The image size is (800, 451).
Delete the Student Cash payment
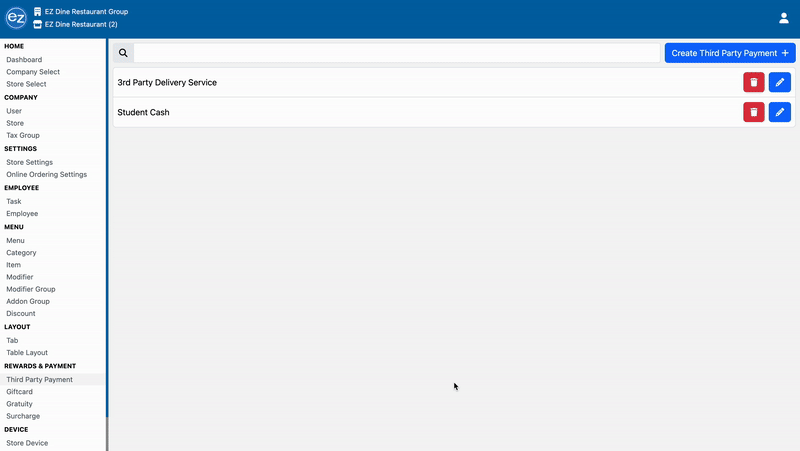point(754,112)
